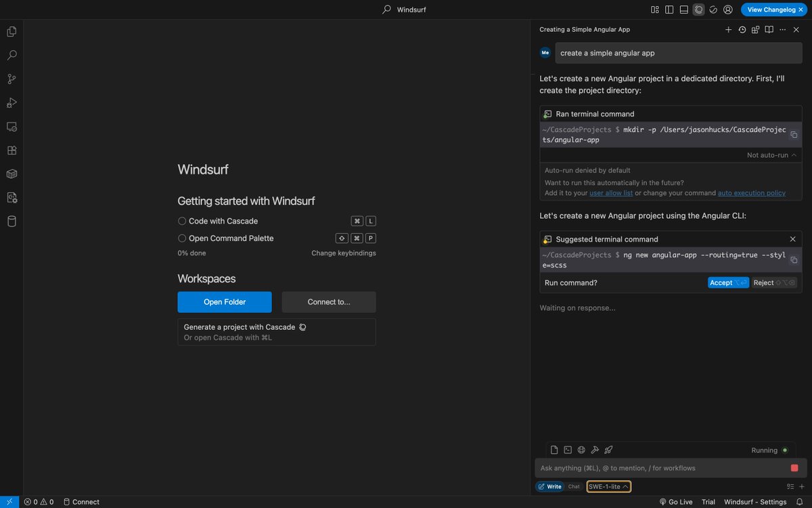Click the plus icon below chat input
Image resolution: width=812 pixels, height=508 pixels.
(800, 486)
